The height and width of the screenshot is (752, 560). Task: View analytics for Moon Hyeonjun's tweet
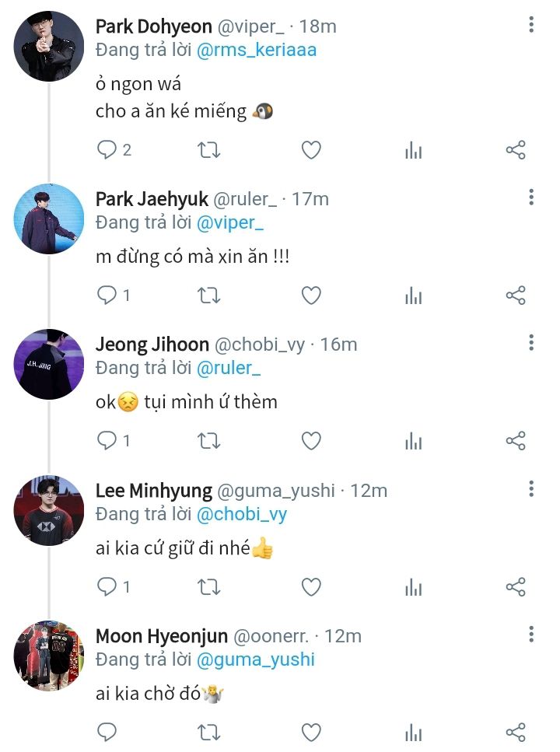[x=413, y=733]
